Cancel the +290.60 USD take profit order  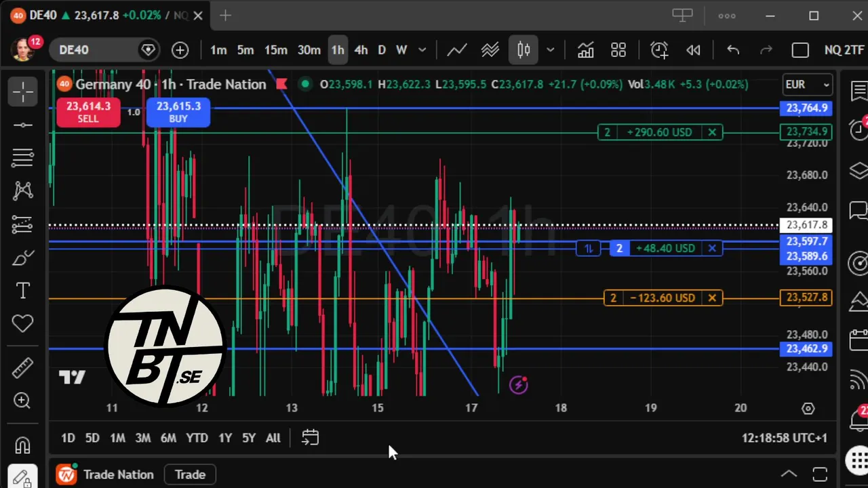(x=712, y=132)
